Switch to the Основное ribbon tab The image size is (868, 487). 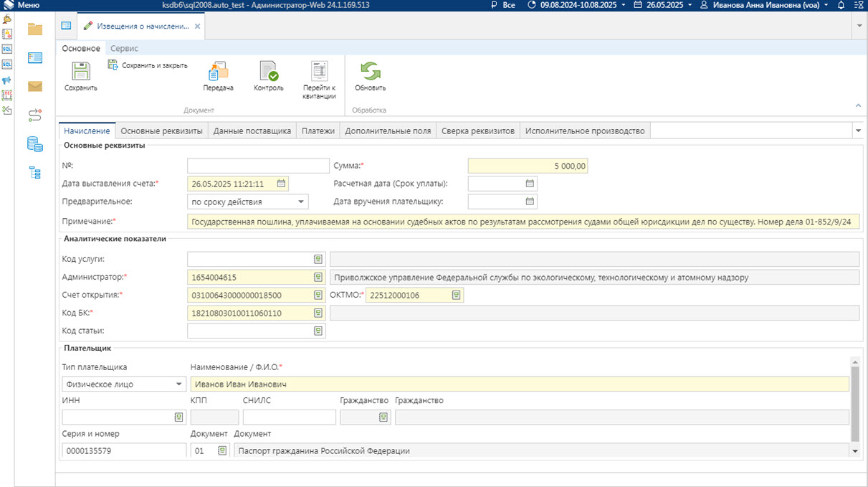(x=81, y=48)
